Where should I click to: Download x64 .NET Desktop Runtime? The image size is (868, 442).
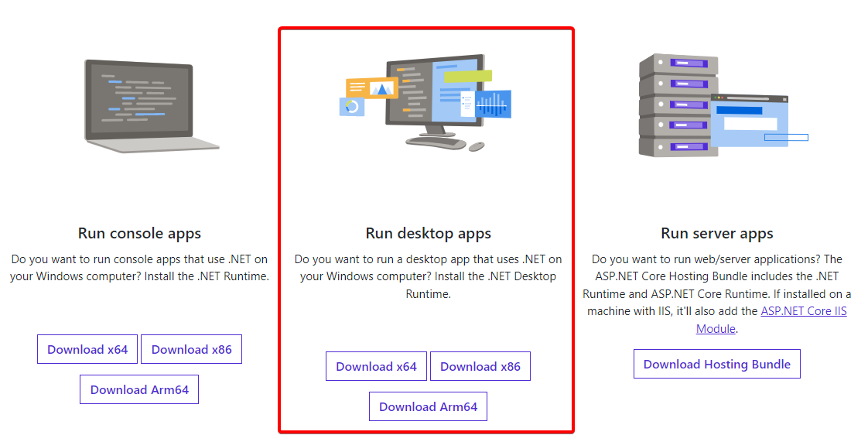(x=376, y=366)
